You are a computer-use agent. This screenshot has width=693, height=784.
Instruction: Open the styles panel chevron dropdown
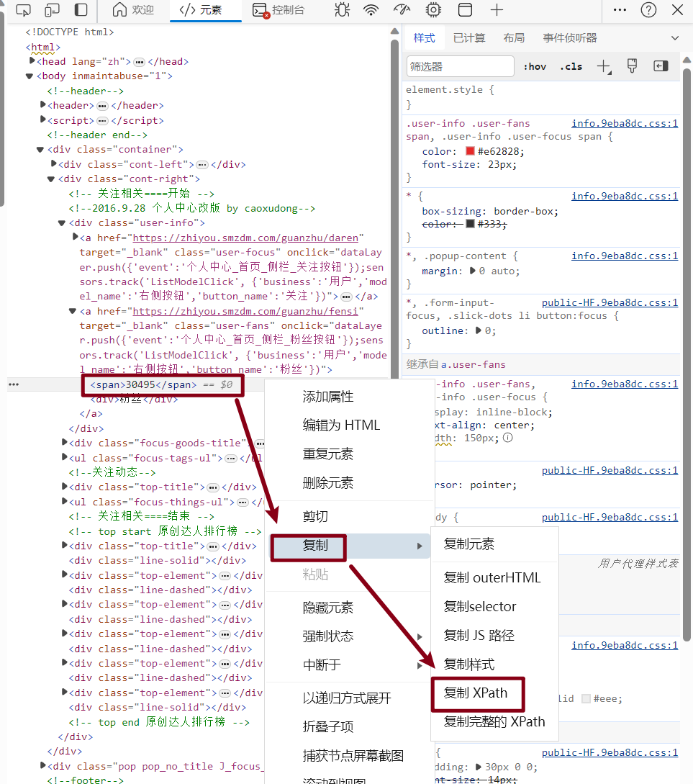675,37
